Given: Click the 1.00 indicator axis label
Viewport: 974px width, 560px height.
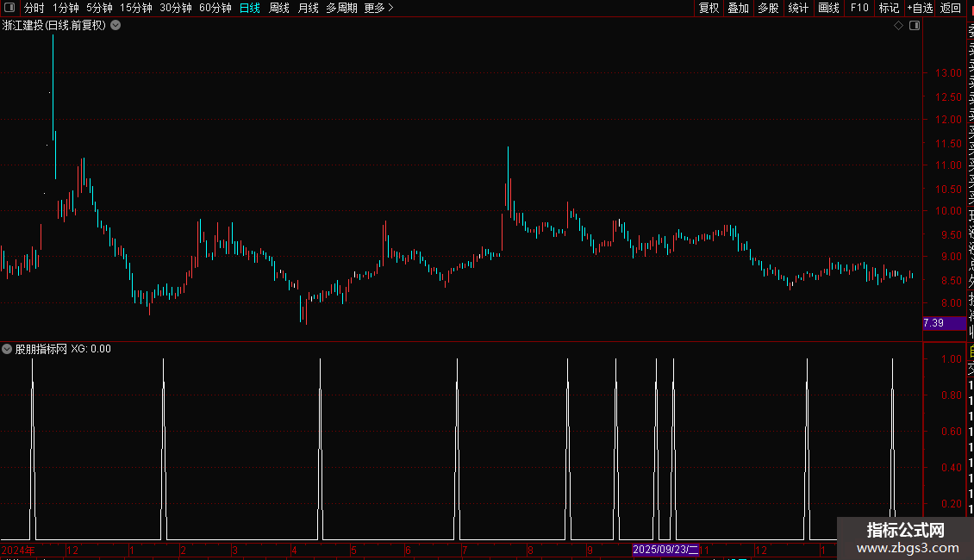Looking at the screenshot, I should click(951, 359).
